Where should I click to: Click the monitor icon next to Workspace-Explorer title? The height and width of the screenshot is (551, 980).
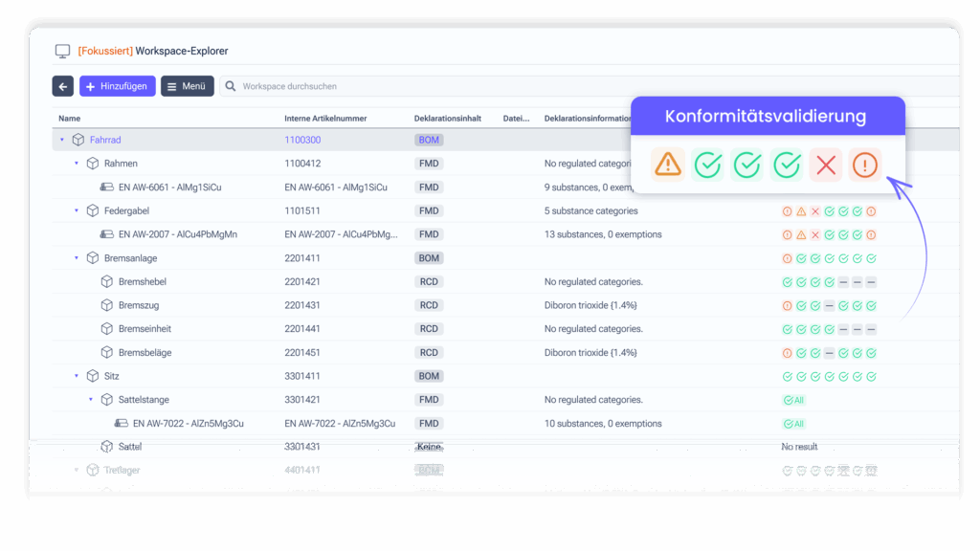tap(62, 49)
